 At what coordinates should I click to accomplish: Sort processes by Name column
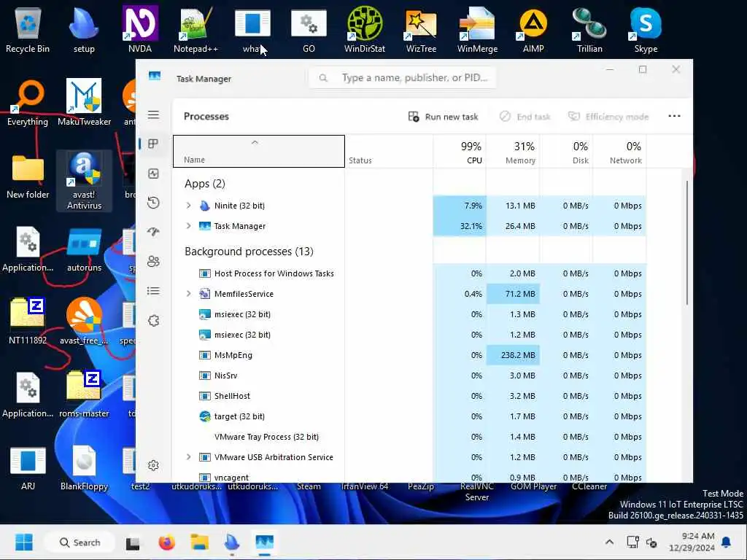259,152
